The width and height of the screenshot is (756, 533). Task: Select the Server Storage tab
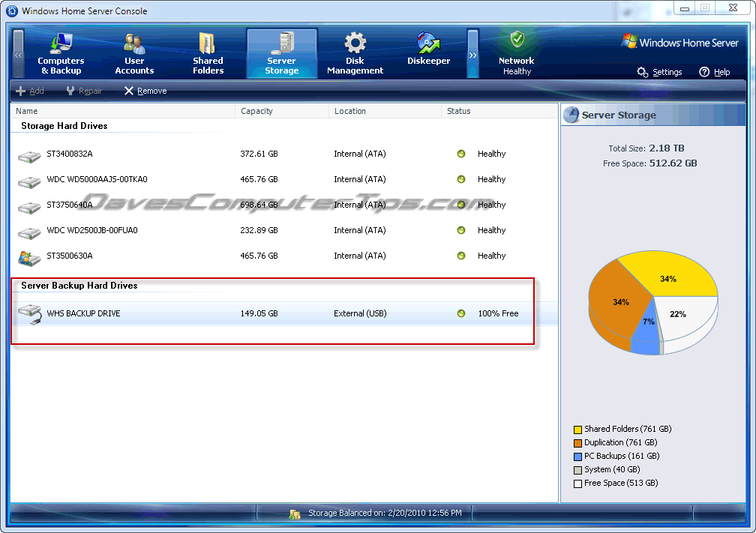pos(282,53)
